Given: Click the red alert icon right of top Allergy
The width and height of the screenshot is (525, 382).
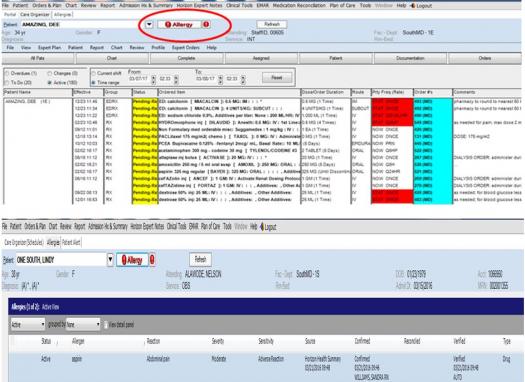Looking at the screenshot, I should (206, 25).
